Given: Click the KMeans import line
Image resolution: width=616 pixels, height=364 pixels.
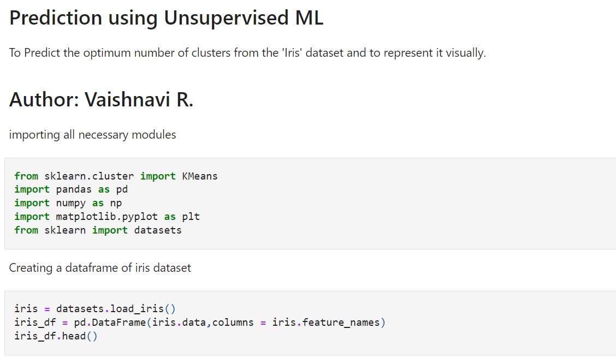Looking at the screenshot, I should click(116, 176).
